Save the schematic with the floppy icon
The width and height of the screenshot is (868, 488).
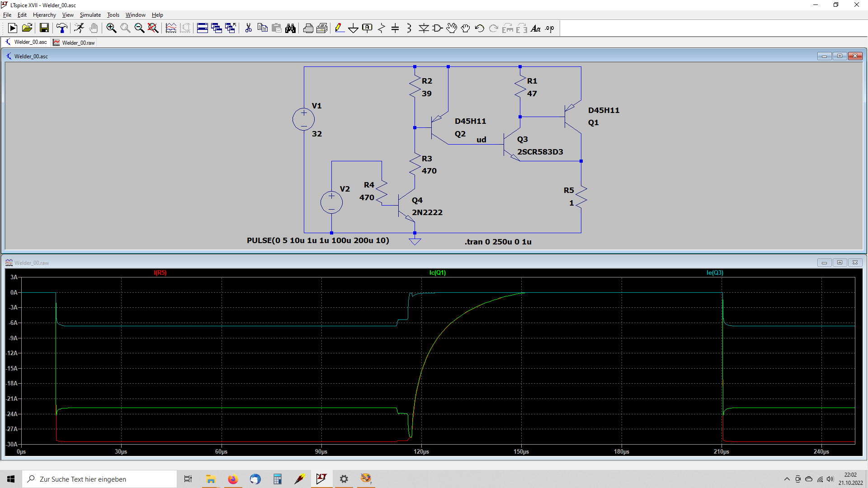(x=44, y=28)
